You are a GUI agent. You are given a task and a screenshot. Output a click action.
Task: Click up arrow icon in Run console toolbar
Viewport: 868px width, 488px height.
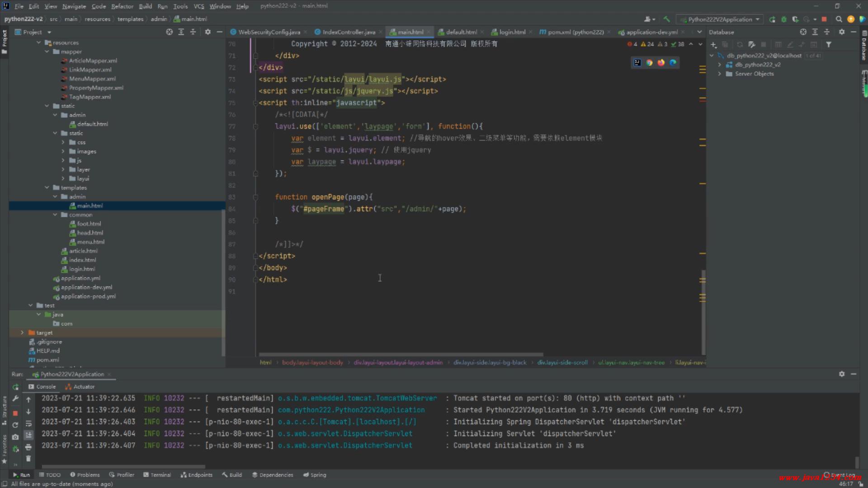point(28,400)
